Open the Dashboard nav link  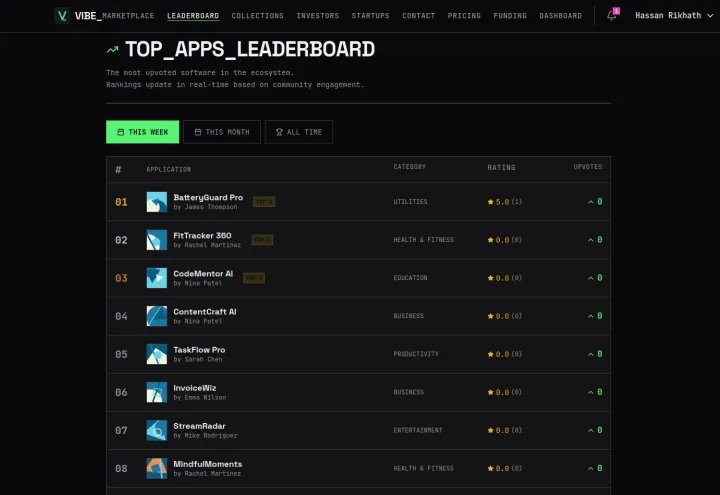561,16
